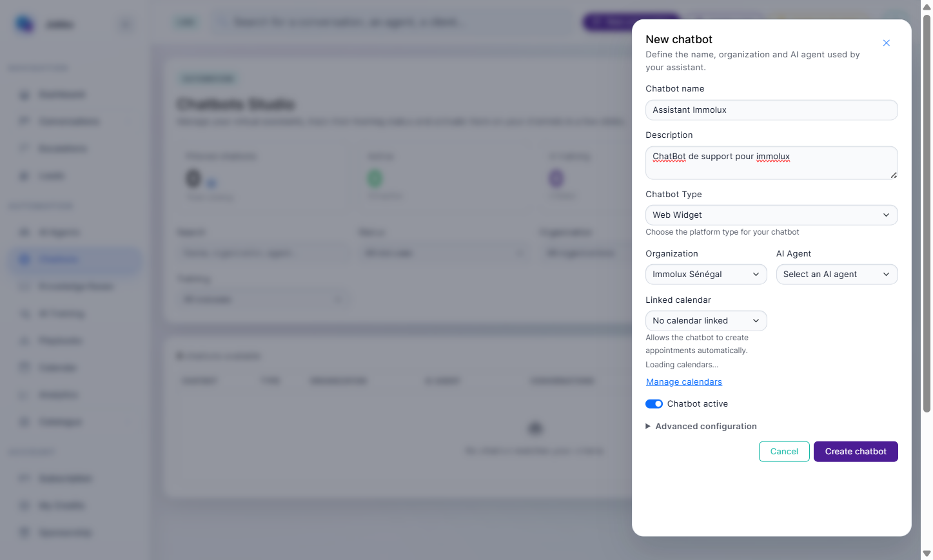Click the 'Description' field label
The width and height of the screenshot is (933, 560).
click(x=669, y=135)
